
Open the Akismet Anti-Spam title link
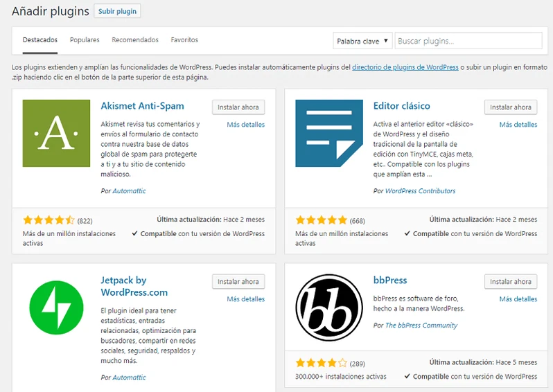click(142, 106)
